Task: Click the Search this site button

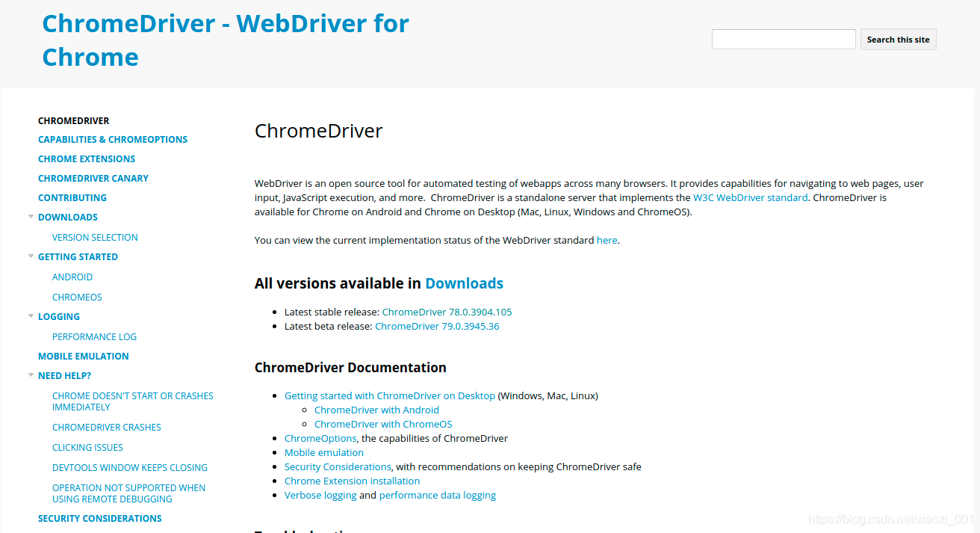Action: [x=898, y=39]
